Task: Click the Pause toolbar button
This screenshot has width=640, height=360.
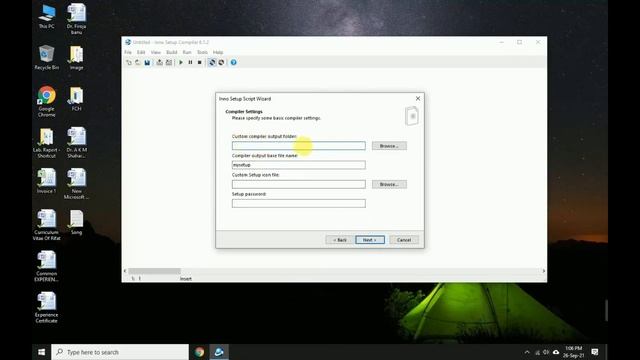Action: click(x=190, y=62)
